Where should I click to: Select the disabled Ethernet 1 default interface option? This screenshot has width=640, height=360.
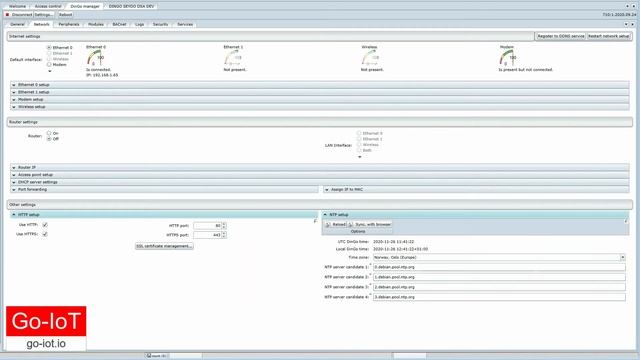[x=49, y=53]
